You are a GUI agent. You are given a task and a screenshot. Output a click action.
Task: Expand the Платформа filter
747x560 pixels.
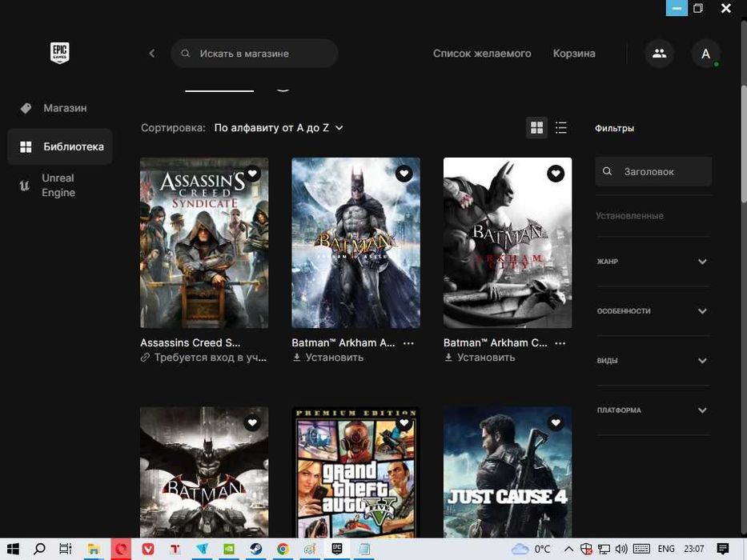653,410
